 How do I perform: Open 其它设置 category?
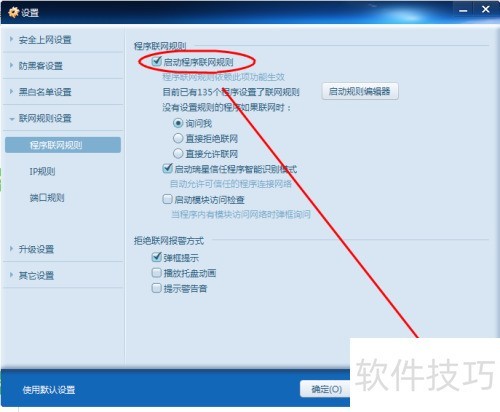pos(36,275)
